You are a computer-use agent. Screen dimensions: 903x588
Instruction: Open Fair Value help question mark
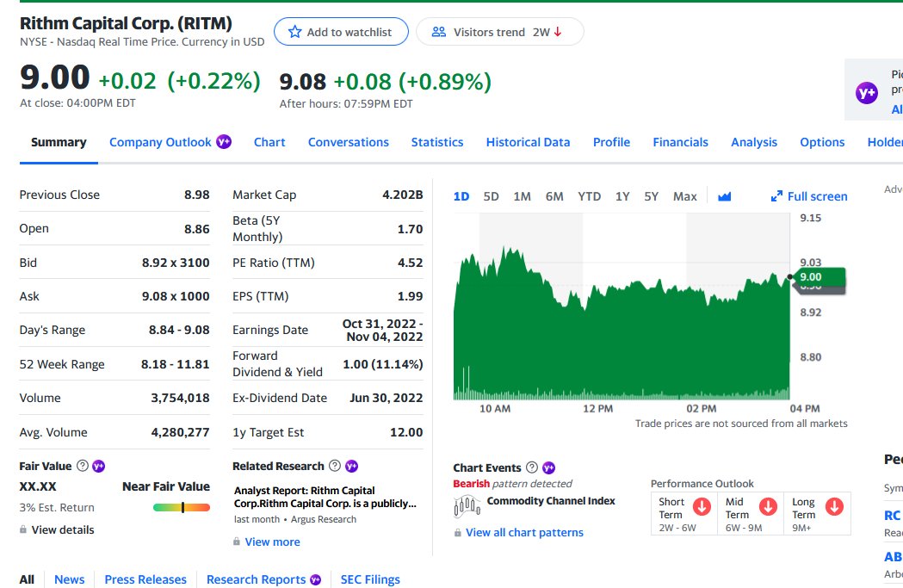pyautogui.click(x=83, y=466)
